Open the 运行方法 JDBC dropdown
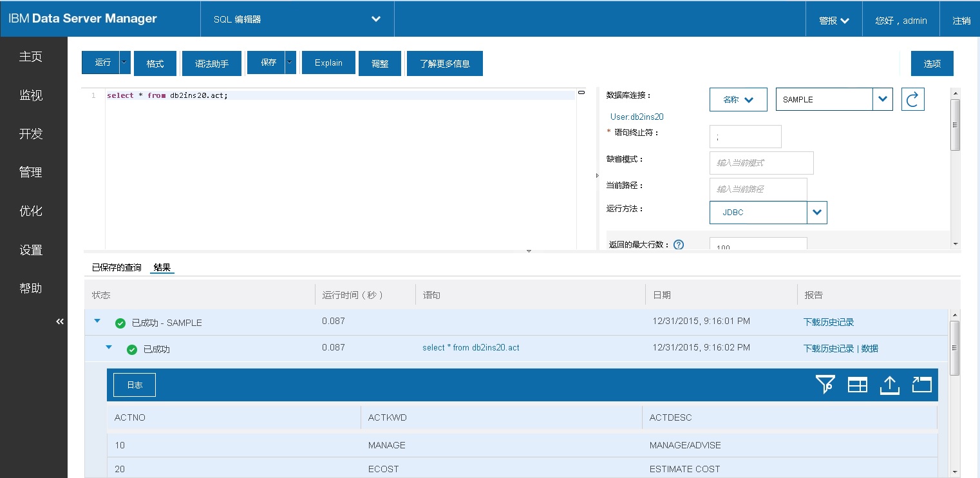This screenshot has width=980, height=478. [x=817, y=213]
